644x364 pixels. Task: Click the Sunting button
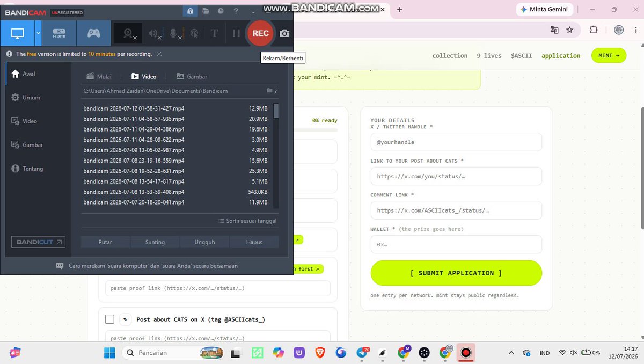pyautogui.click(x=155, y=242)
